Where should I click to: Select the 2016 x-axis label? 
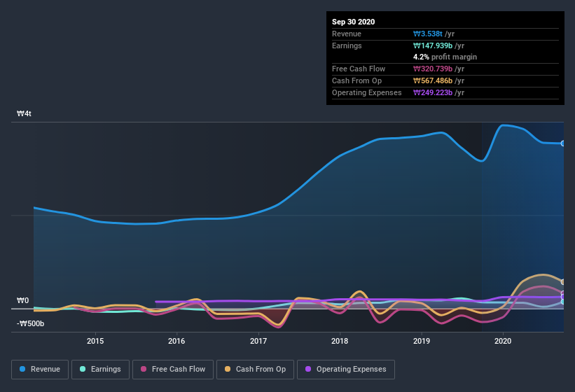point(176,341)
